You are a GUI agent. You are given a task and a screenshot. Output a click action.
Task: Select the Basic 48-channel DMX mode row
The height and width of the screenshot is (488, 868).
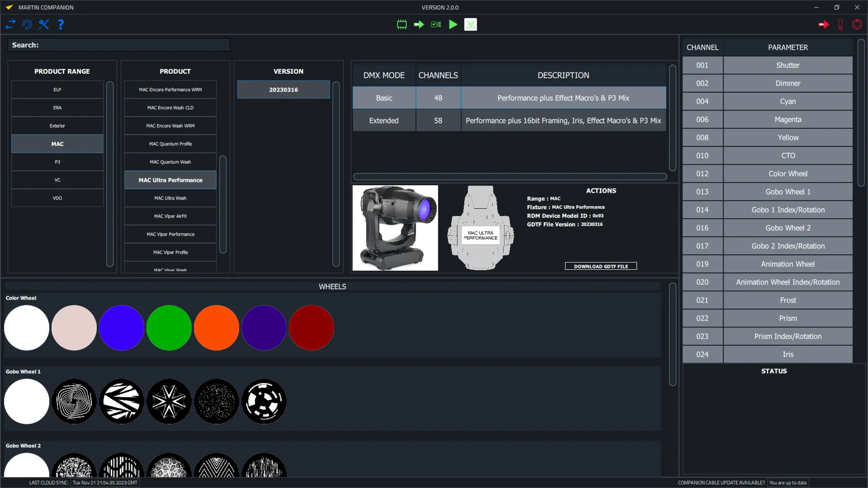pyautogui.click(x=509, y=98)
